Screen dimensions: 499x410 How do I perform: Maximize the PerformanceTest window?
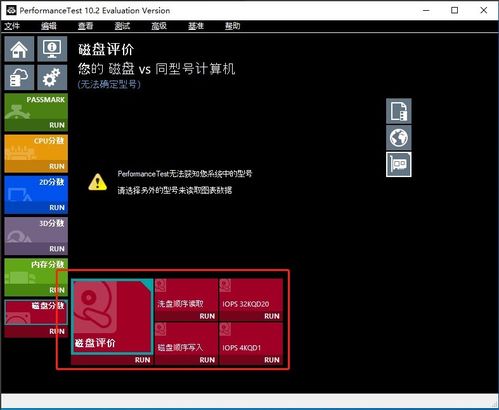click(x=454, y=10)
